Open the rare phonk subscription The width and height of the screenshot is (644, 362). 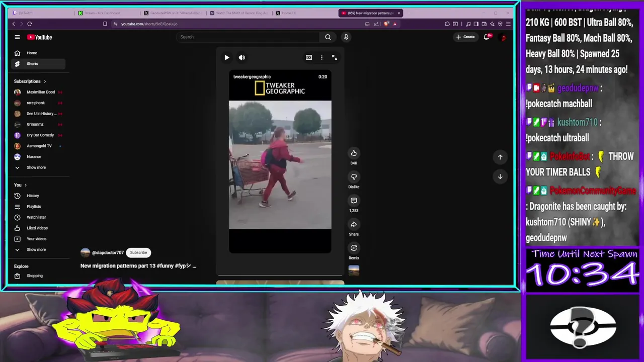click(38, 103)
